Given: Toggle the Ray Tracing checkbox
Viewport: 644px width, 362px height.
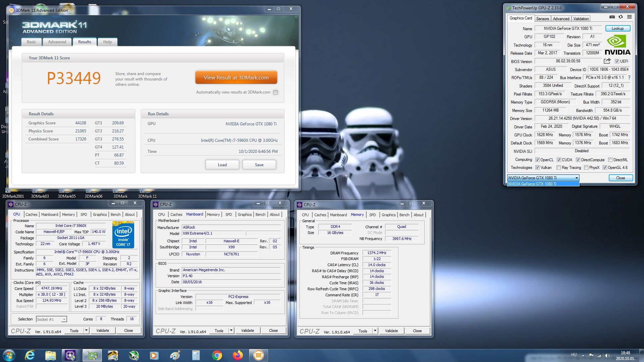Looking at the screenshot, I should pyautogui.click(x=558, y=168).
